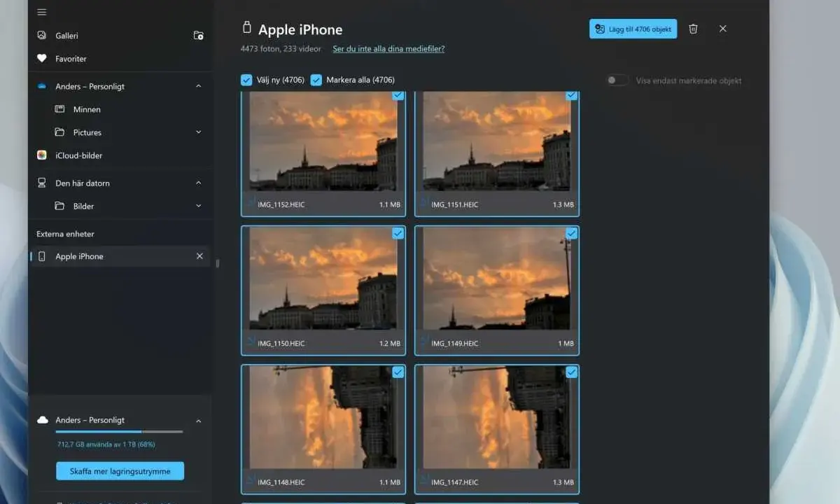The width and height of the screenshot is (840, 504).
Task: Toggle Visa endast markerade objekt switch
Action: click(x=617, y=80)
